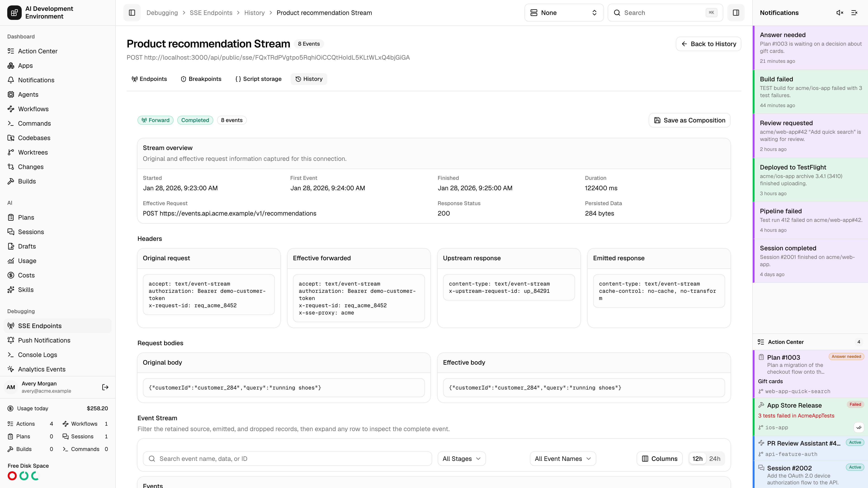Open the Answer needed notification
This screenshot has height=488, width=868.
(x=810, y=48)
